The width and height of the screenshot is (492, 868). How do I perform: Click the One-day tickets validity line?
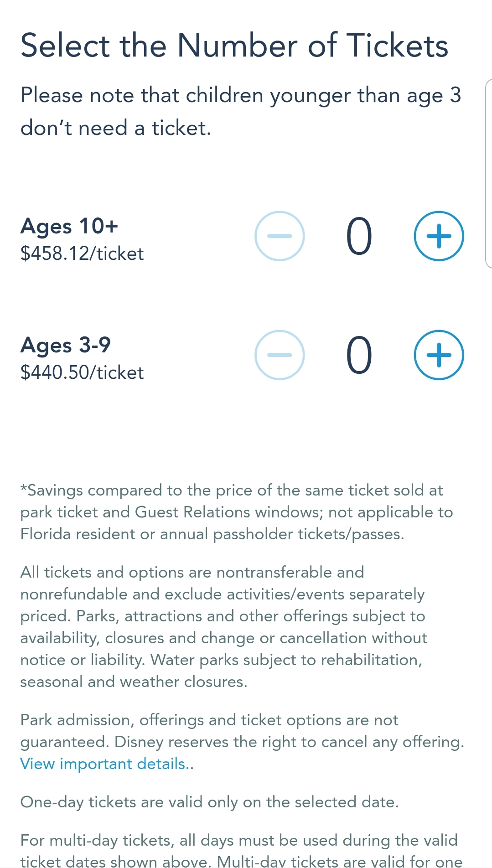click(210, 802)
